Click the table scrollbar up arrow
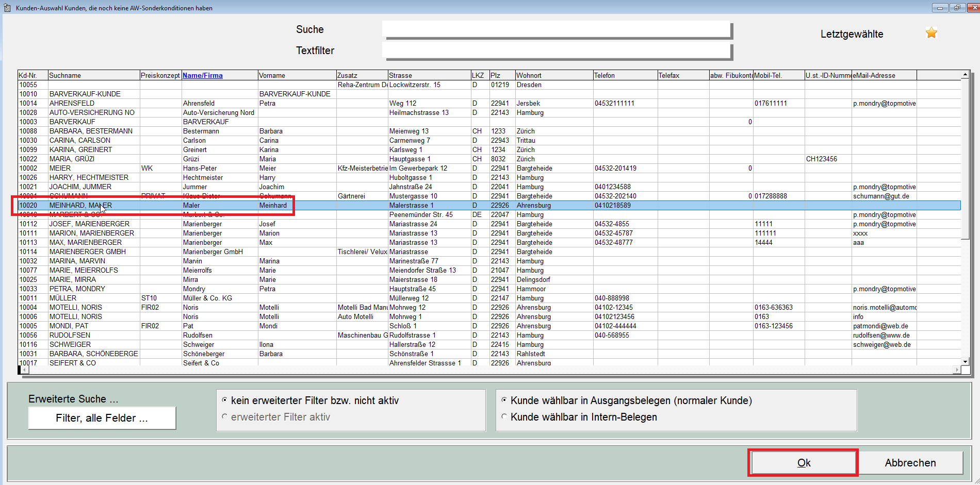 965,75
